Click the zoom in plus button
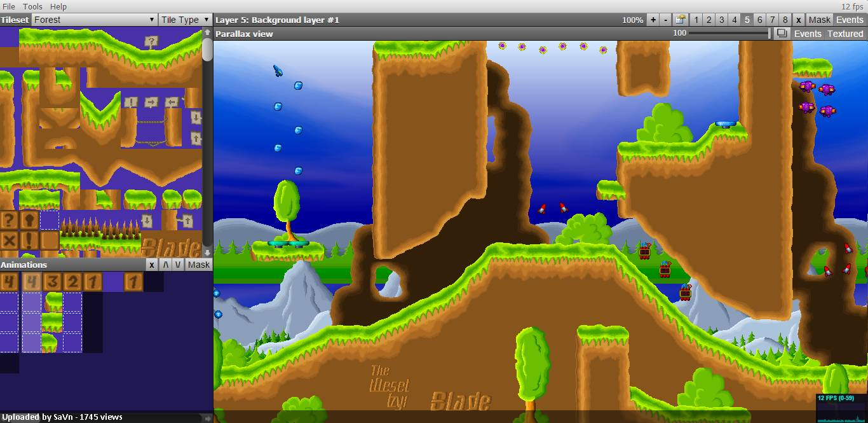The image size is (868, 423). pos(653,20)
